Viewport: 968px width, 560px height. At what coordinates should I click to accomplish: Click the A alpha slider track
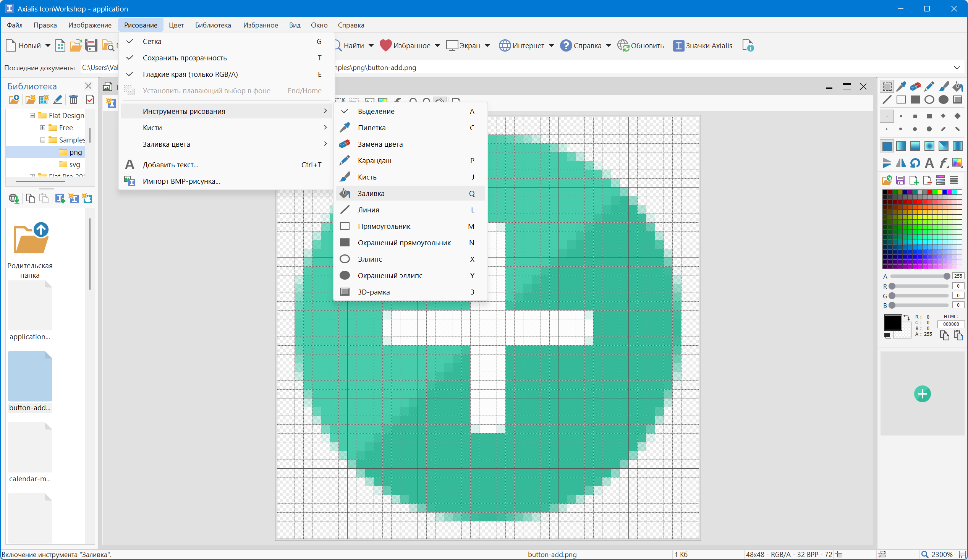pyautogui.click(x=918, y=276)
